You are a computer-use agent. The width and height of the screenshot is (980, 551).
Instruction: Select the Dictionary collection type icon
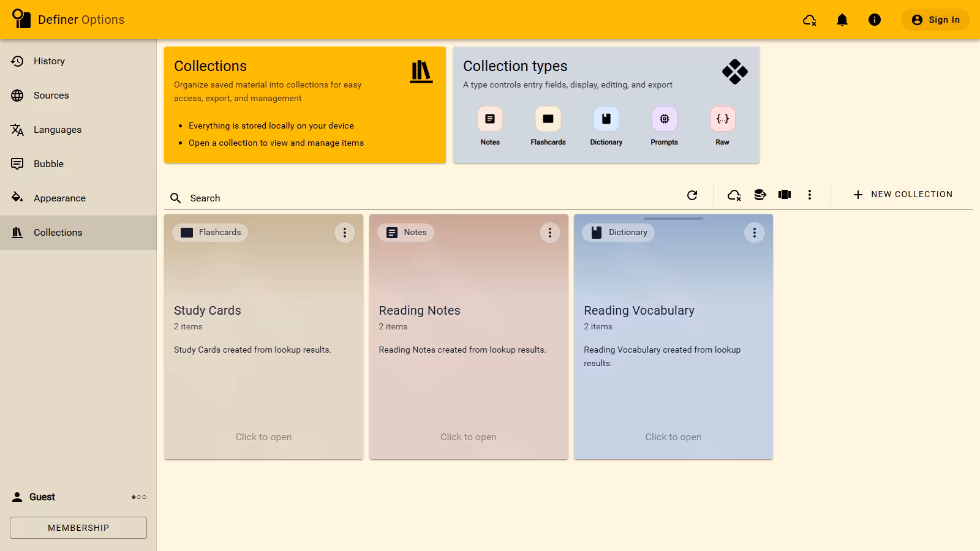[606, 119]
